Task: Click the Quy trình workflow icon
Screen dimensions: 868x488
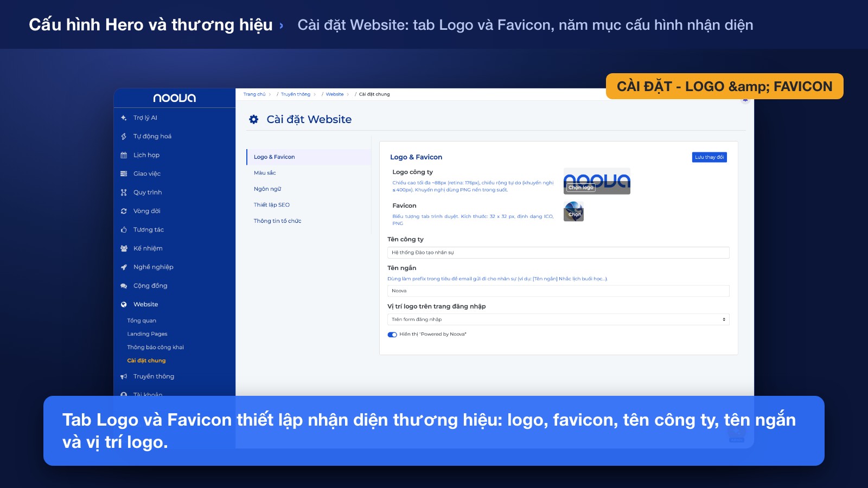Action: [x=124, y=192]
